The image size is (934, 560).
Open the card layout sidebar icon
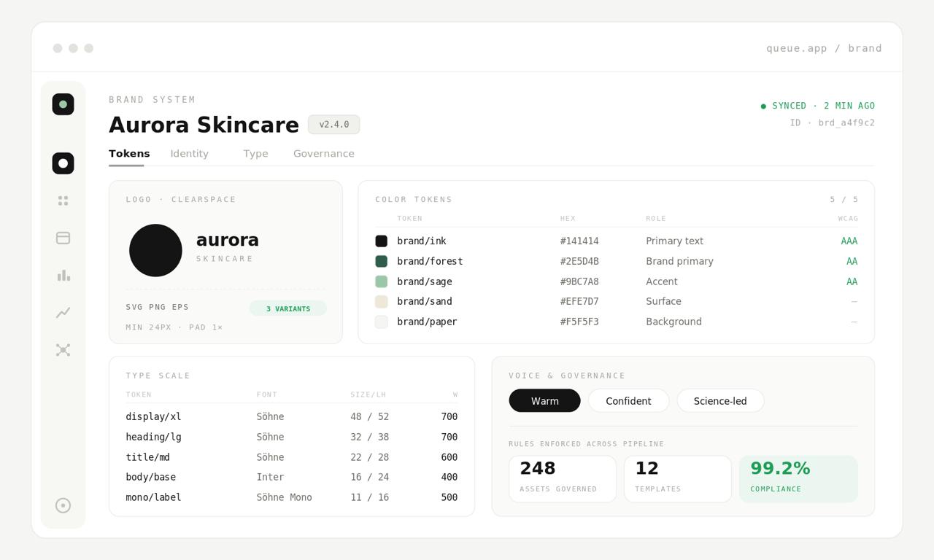tap(63, 238)
